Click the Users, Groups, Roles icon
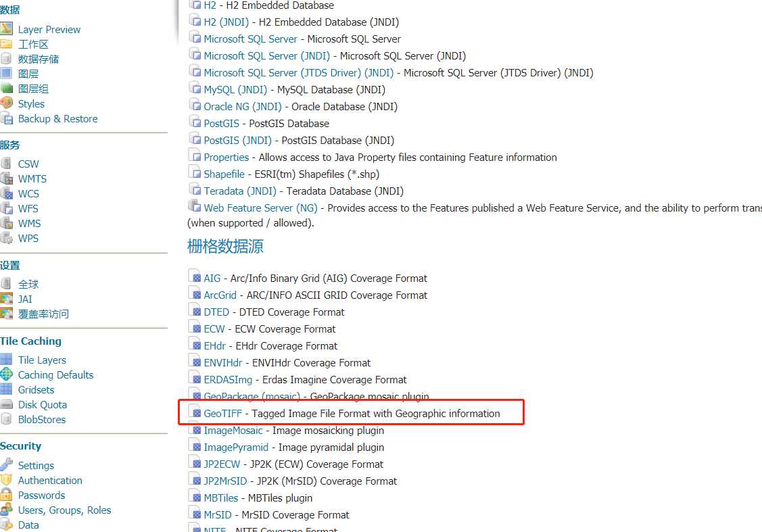This screenshot has height=532, width=762. (6, 509)
